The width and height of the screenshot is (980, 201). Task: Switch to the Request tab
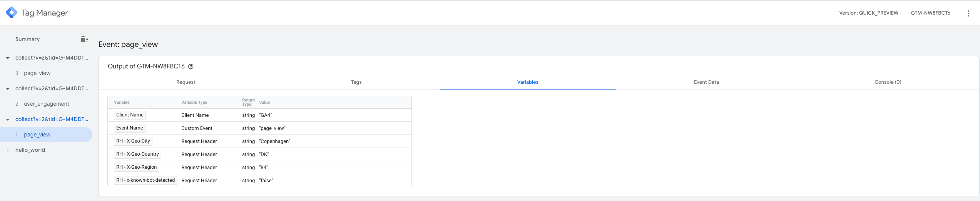[186, 82]
